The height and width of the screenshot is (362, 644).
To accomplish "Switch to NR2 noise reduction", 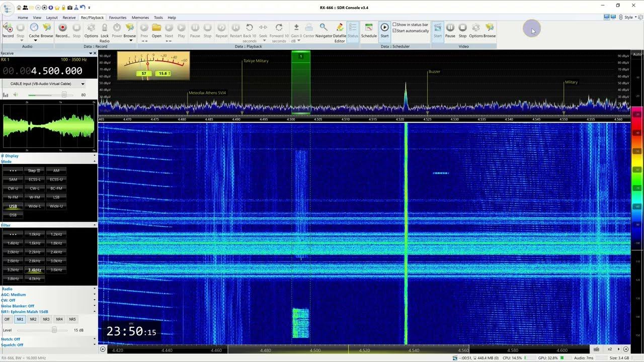I will [x=33, y=319].
